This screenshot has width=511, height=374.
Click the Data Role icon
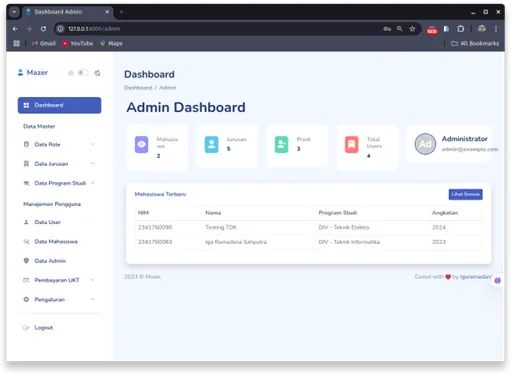26,144
